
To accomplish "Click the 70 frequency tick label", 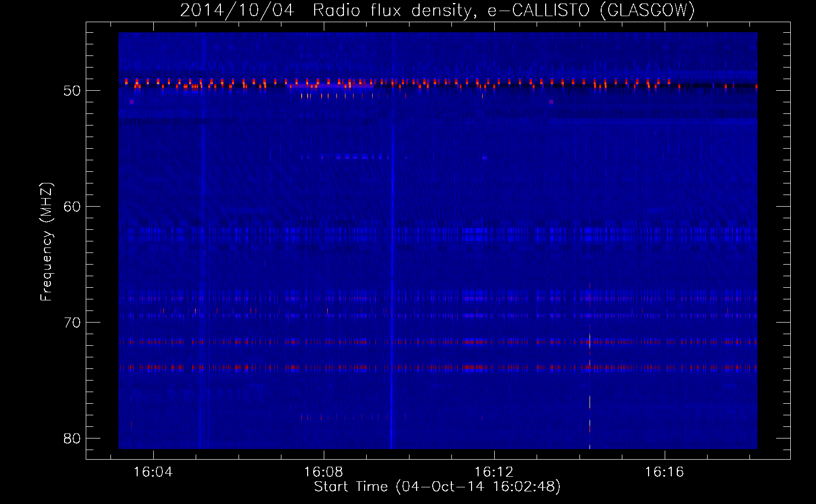I will tap(72, 323).
